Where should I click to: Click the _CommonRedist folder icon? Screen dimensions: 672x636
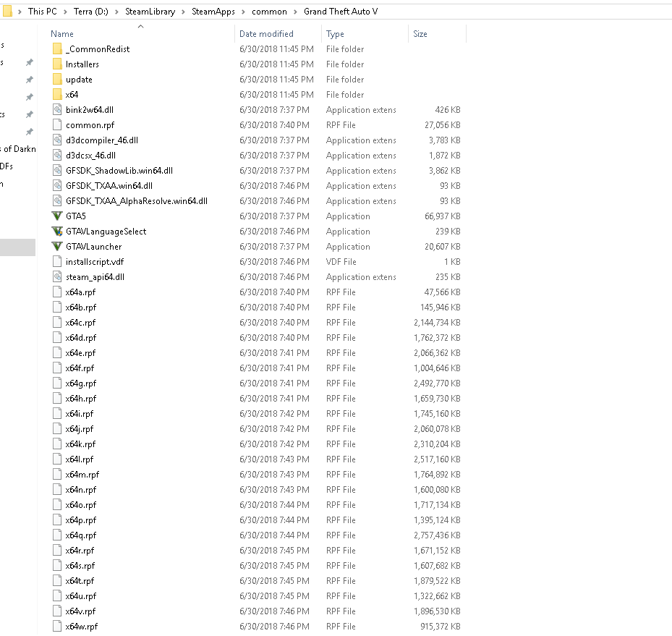tap(57, 49)
